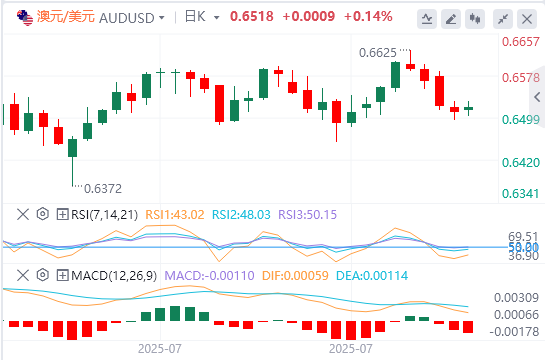The image size is (545, 360).
Task: Expand the RSI panel with its plus icon
Action: pyautogui.click(x=62, y=214)
